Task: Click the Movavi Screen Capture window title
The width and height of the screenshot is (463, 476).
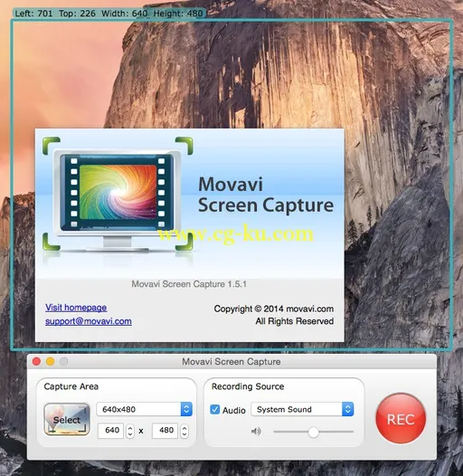Action: coord(231,362)
